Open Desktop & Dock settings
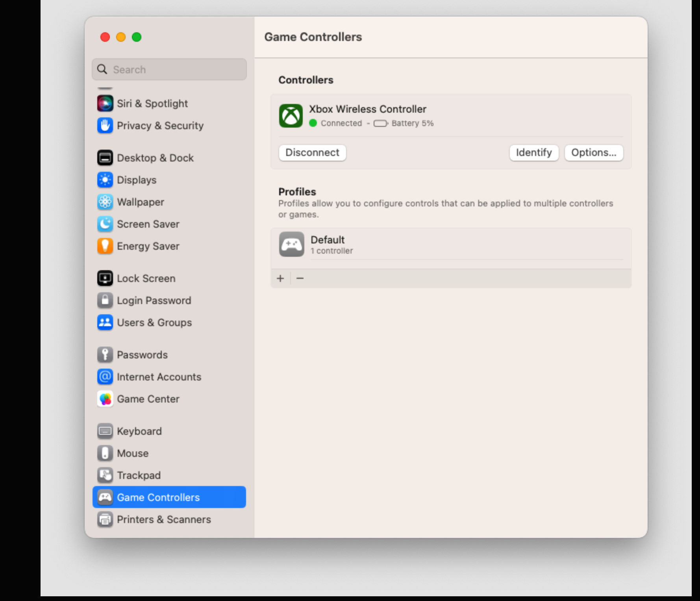Screen dimensions: 700x601 point(169,158)
